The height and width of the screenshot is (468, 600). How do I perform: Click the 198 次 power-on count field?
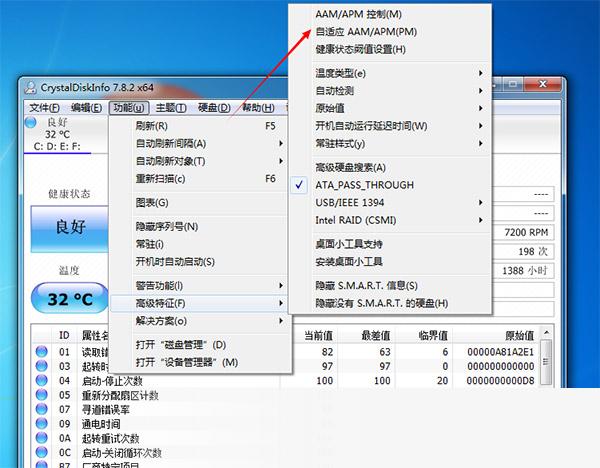point(523,251)
